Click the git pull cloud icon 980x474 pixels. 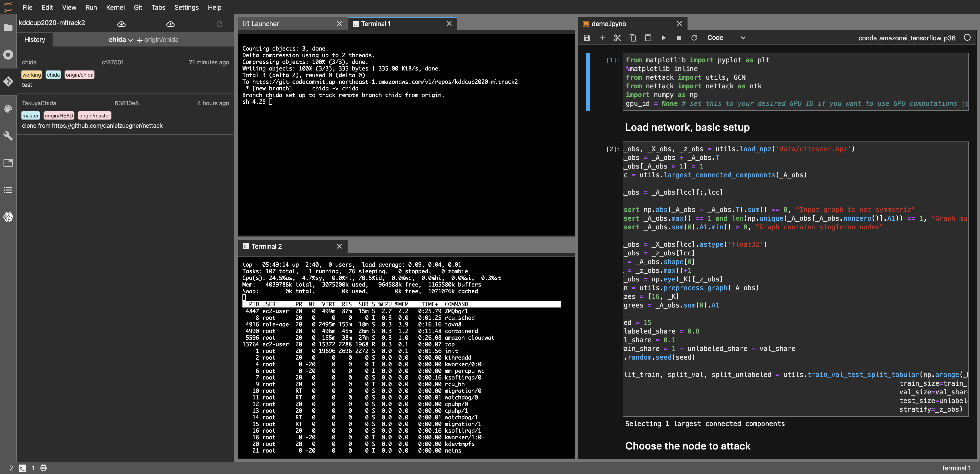pos(121,24)
